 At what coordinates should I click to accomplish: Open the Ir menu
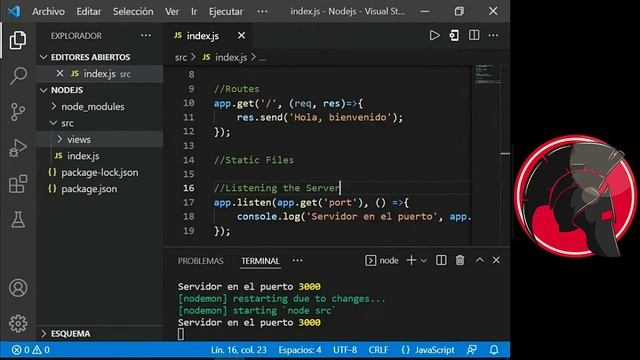pos(194,11)
